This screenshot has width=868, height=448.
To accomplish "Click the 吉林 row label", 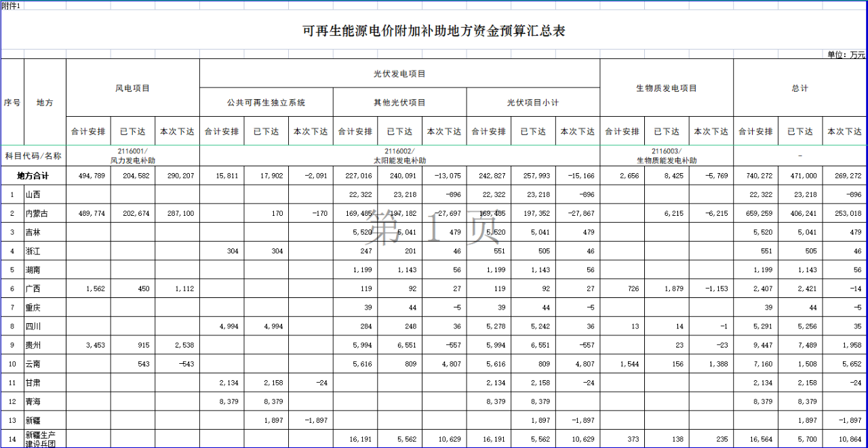I will 33,232.
